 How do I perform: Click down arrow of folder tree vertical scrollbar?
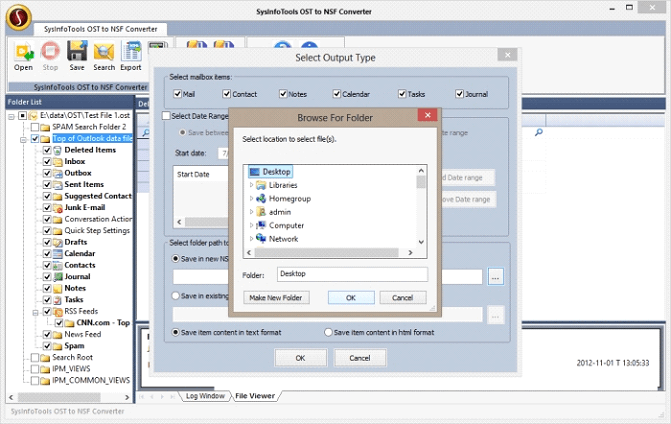[421, 242]
